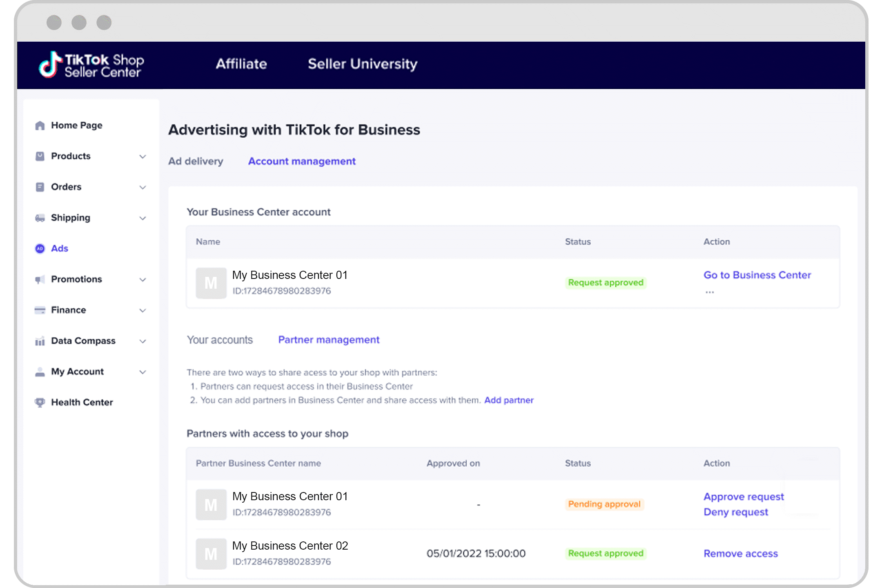Expand the My Account chevron
Screen dimensions: 882x588
[x=143, y=372]
